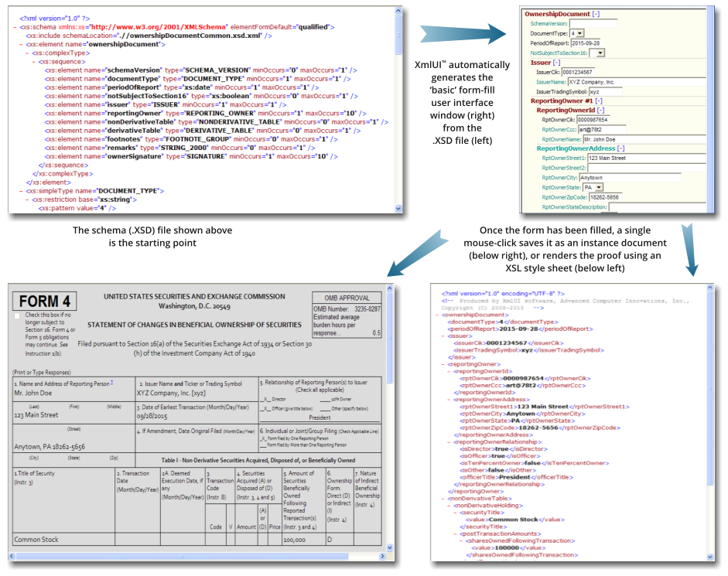Click the footnote asterisk link after Reporting Person
The width and height of the screenshot is (728, 576).
(112, 383)
